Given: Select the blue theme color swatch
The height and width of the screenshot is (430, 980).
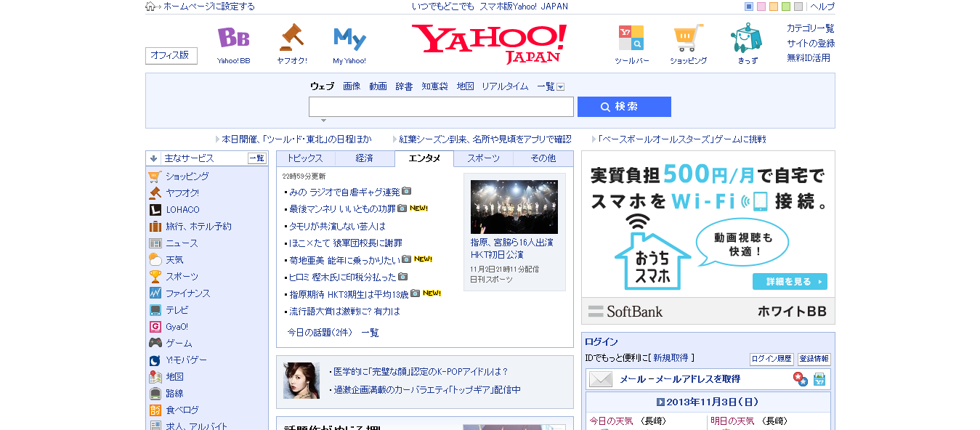Looking at the screenshot, I should click(749, 7).
